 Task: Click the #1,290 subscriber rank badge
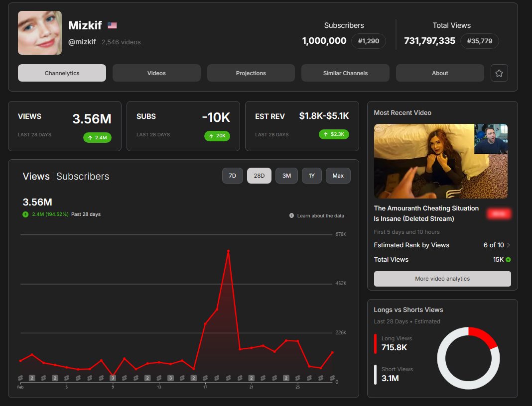pos(369,41)
